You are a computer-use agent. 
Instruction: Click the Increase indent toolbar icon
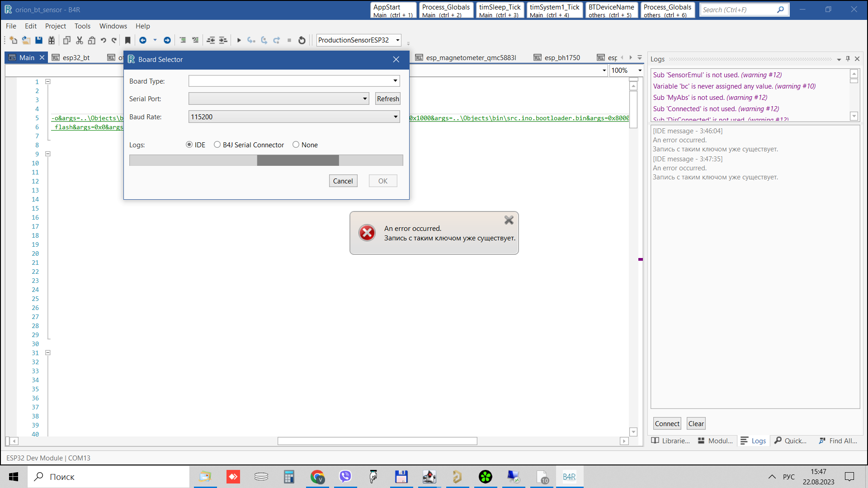coord(223,40)
